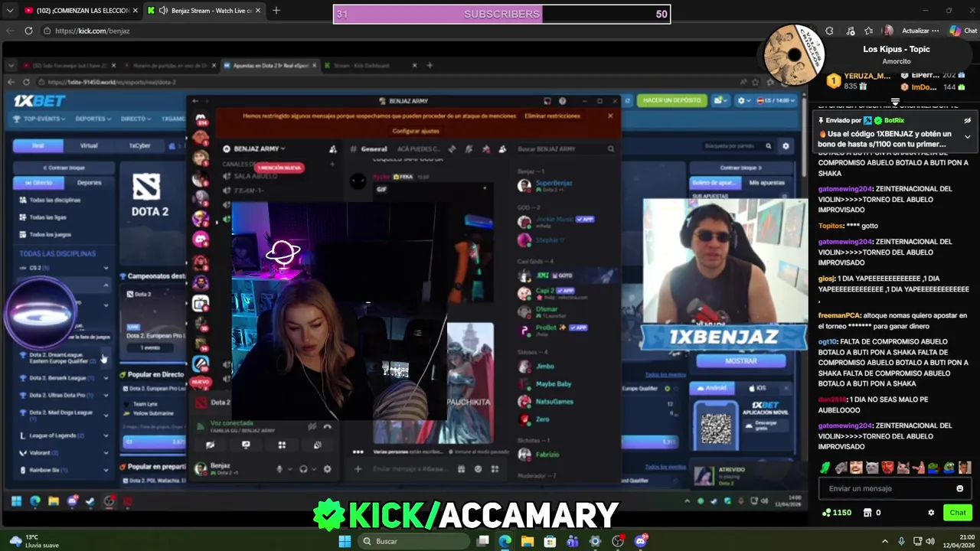Select the 1xCyber tab on 1XBET
This screenshot has height=551, width=980.
tap(139, 145)
